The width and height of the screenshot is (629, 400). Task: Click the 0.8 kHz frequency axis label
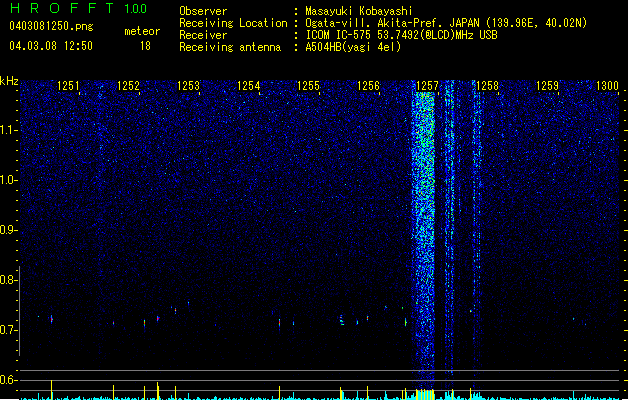8,280
